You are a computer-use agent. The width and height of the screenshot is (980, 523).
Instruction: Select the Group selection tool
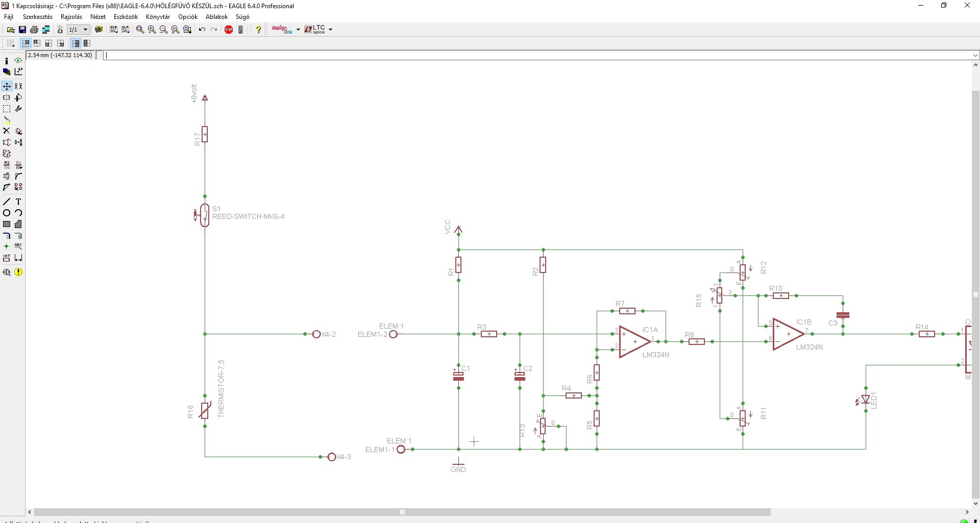[x=7, y=109]
